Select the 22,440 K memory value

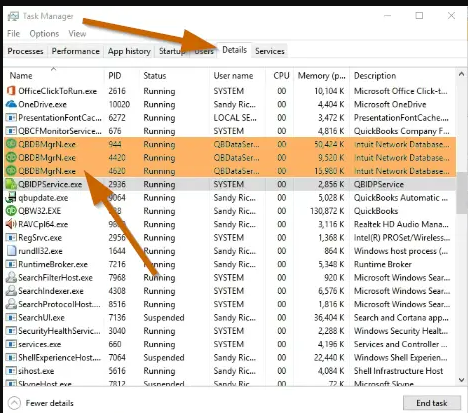click(x=329, y=358)
